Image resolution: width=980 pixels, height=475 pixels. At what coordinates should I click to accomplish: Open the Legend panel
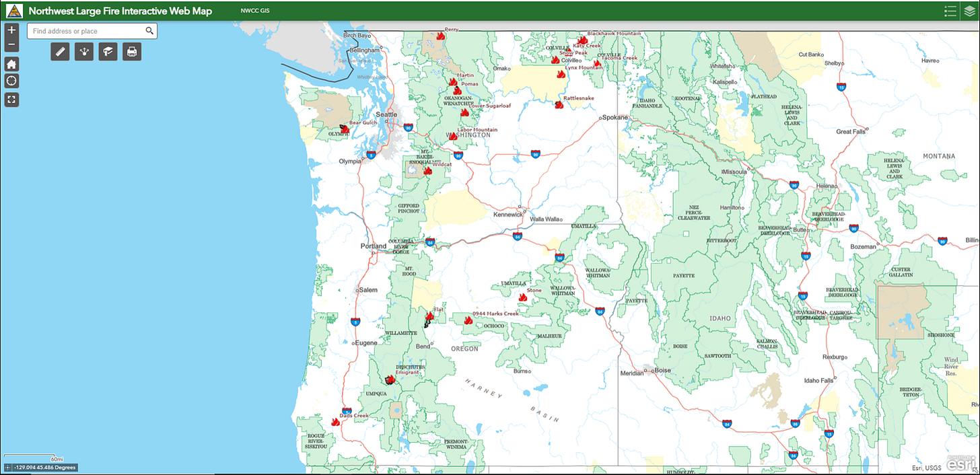[950, 11]
